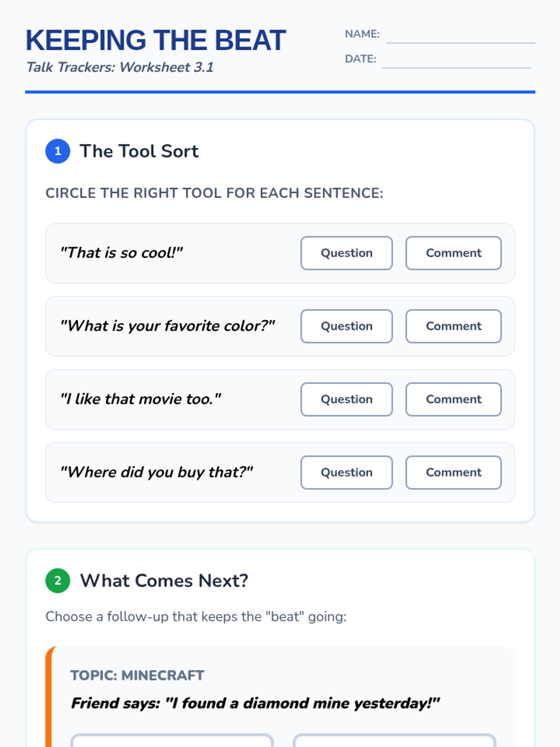Viewport: 560px width, 747px height.
Task: Click the green number 2 badge
Action: 58,581
